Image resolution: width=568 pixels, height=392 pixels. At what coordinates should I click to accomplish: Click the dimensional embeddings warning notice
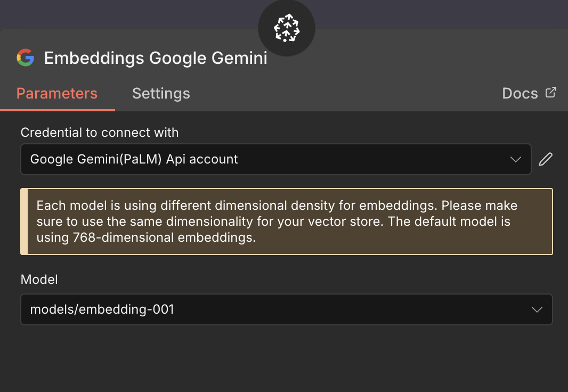tap(286, 222)
